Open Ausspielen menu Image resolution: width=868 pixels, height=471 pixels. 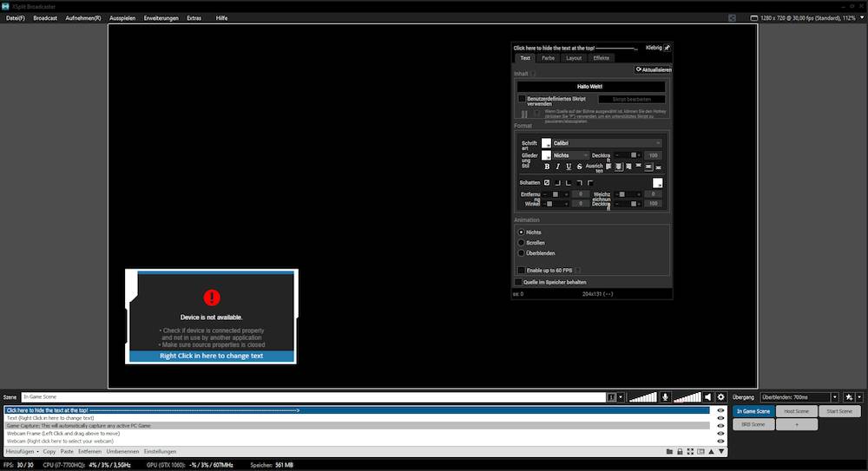122,17
